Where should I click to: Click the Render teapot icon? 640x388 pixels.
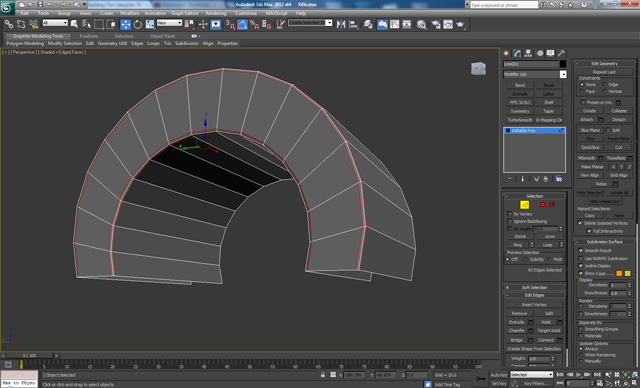click(x=460, y=24)
